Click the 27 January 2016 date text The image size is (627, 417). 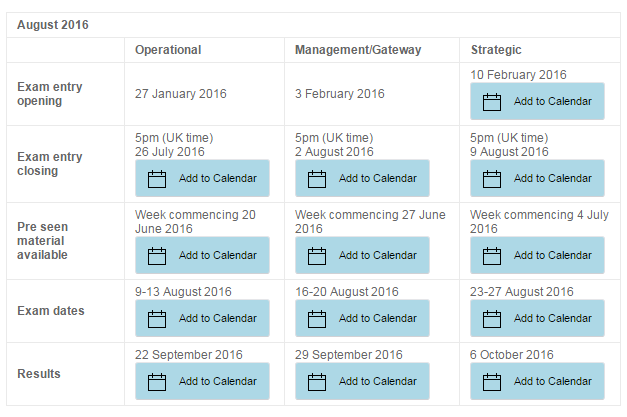pos(181,94)
